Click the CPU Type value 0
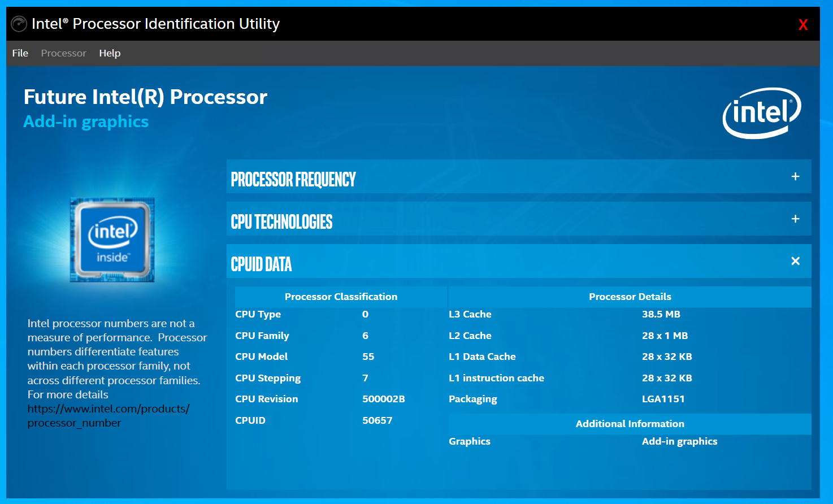Viewport: 833px width, 504px height. (365, 314)
